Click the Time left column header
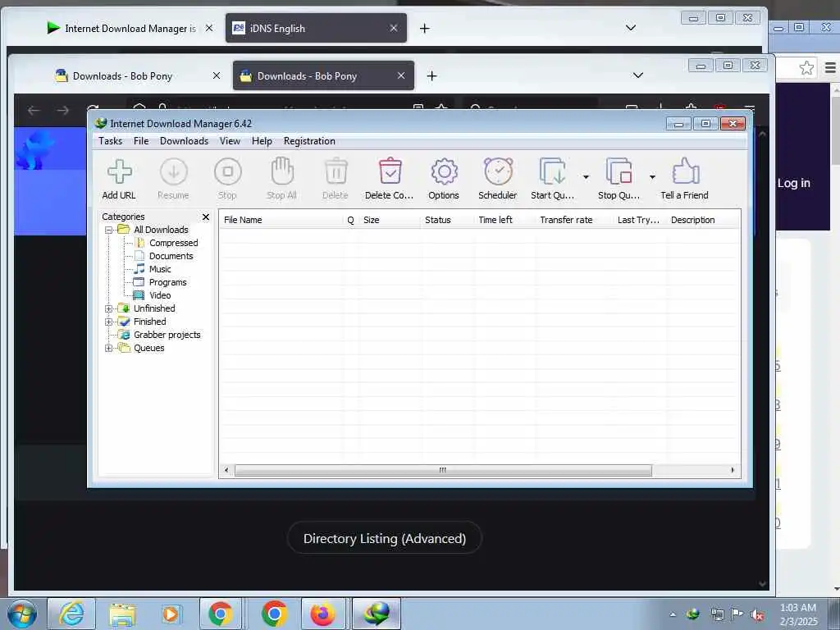Screen dimensions: 840x630 [505, 220]
